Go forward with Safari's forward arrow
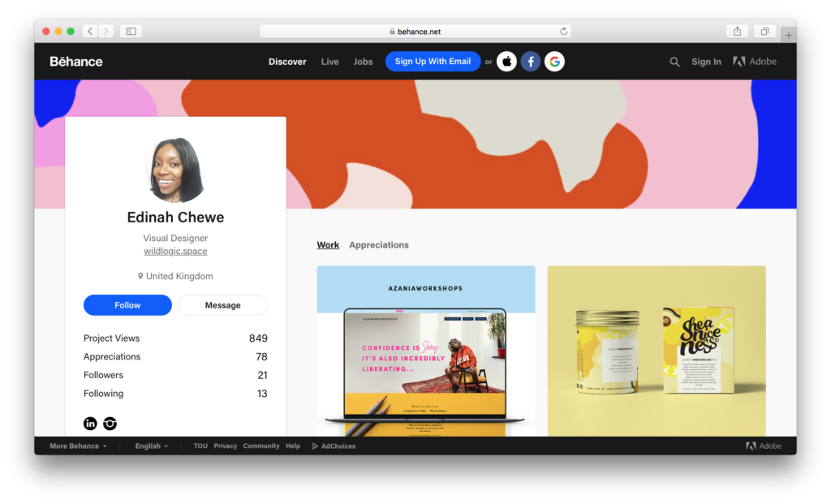 pos(106,32)
